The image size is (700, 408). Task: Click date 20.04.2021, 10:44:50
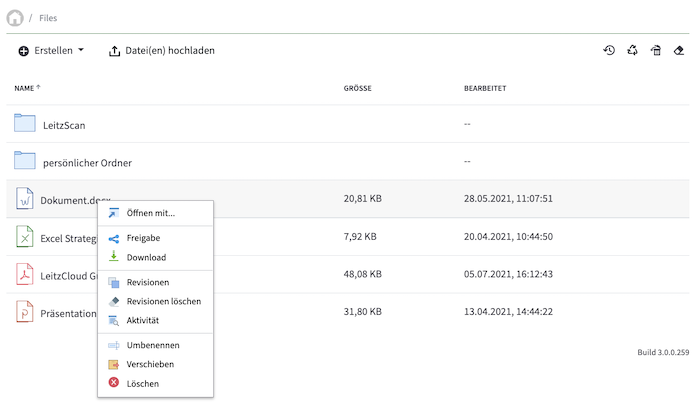click(508, 236)
